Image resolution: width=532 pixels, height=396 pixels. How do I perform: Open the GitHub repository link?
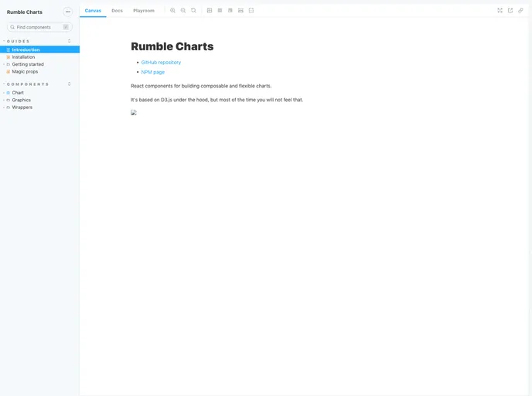161,63
